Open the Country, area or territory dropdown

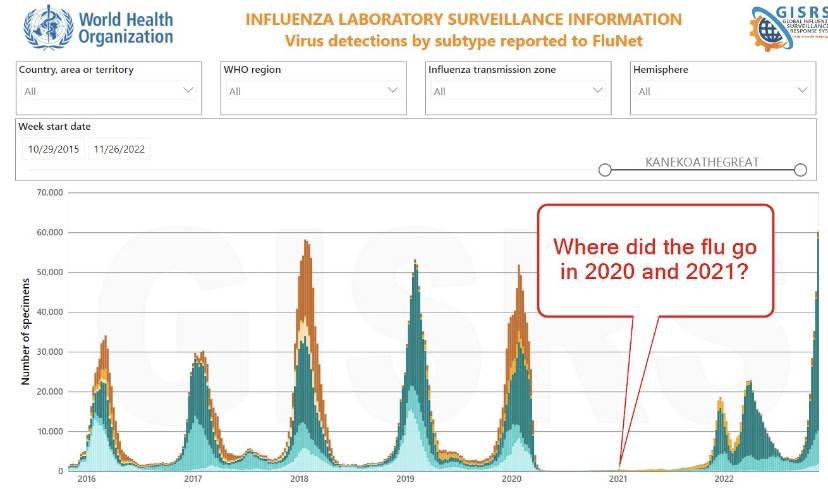109,91
